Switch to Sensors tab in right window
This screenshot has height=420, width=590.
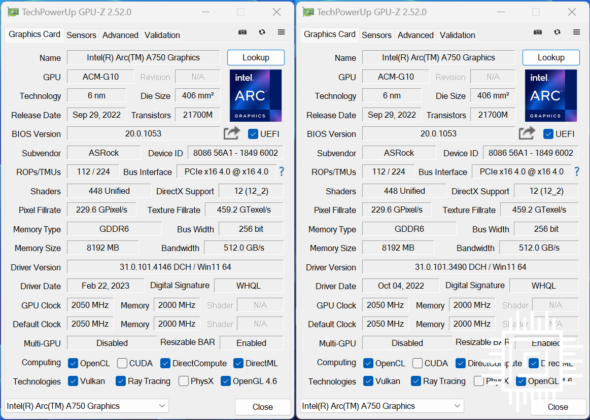click(x=377, y=35)
